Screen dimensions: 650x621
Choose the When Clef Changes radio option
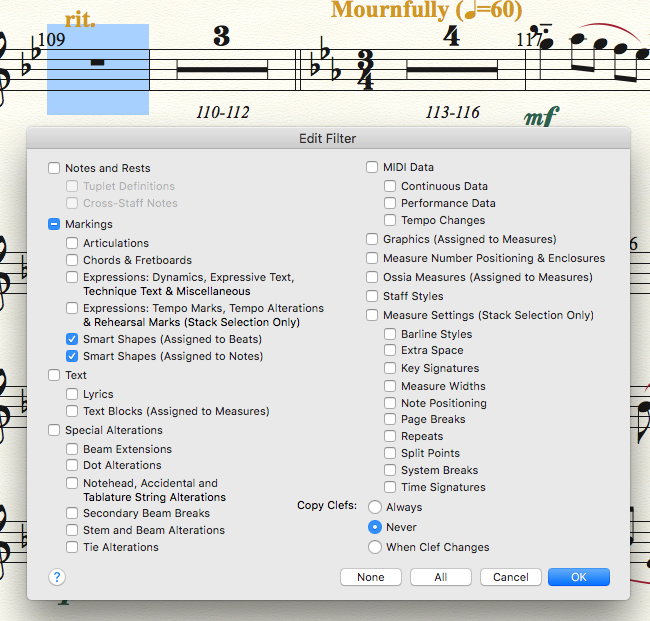pyautogui.click(x=375, y=547)
